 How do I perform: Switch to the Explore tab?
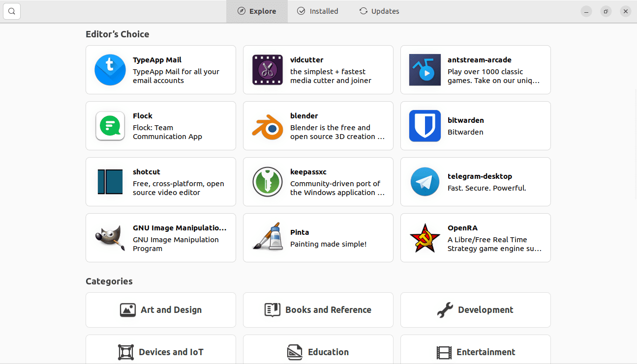click(257, 11)
